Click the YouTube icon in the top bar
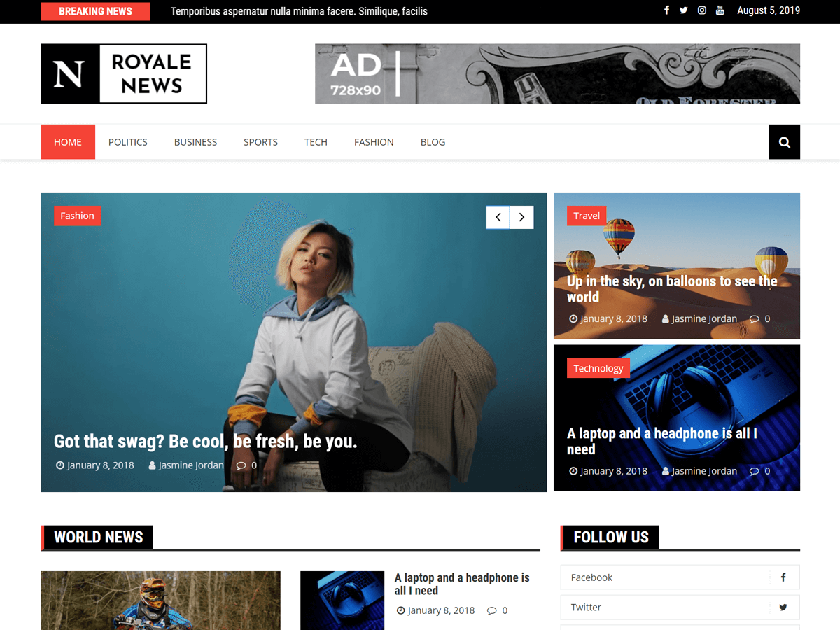The image size is (840, 630). pos(720,10)
